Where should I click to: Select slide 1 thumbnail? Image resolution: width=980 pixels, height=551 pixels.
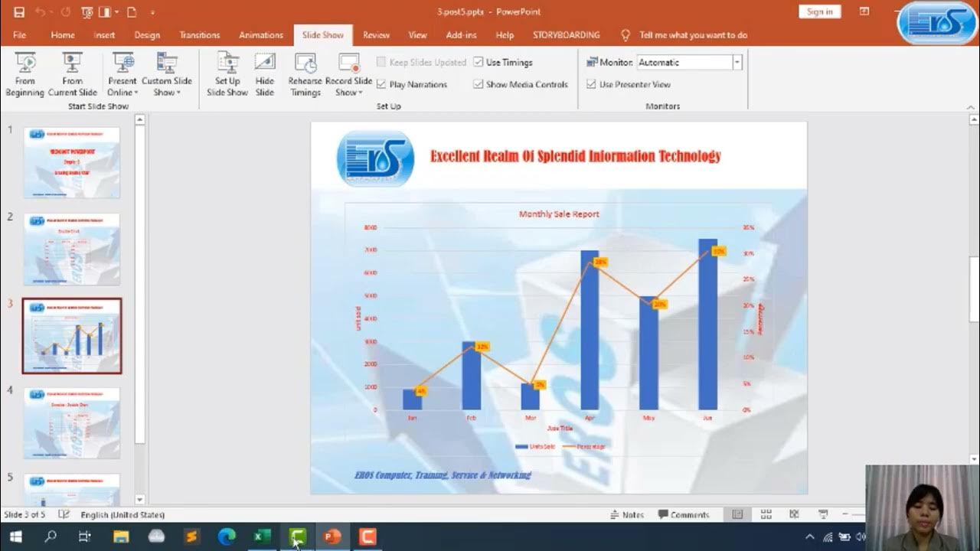pos(72,162)
